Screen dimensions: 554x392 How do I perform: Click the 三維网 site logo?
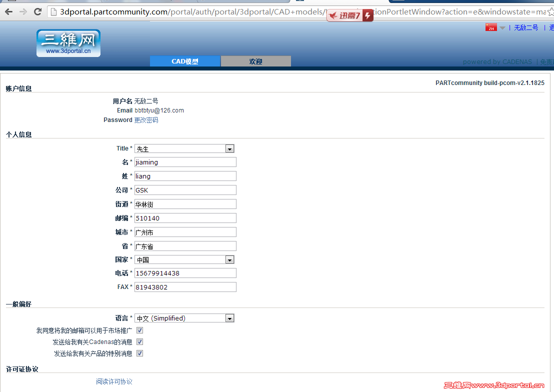(68, 43)
